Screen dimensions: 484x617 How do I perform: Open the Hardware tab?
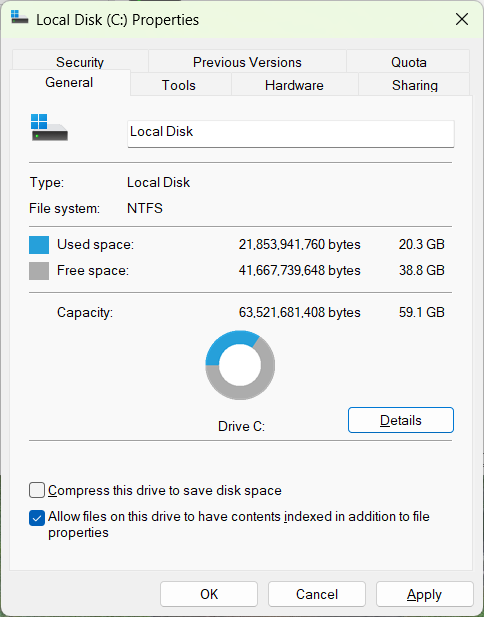coord(294,85)
